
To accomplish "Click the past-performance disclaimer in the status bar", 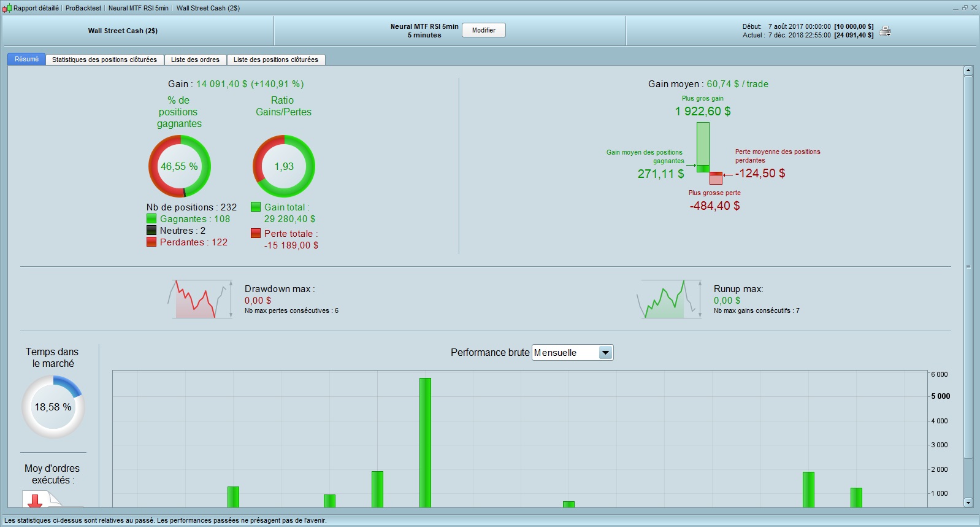I will (166, 520).
